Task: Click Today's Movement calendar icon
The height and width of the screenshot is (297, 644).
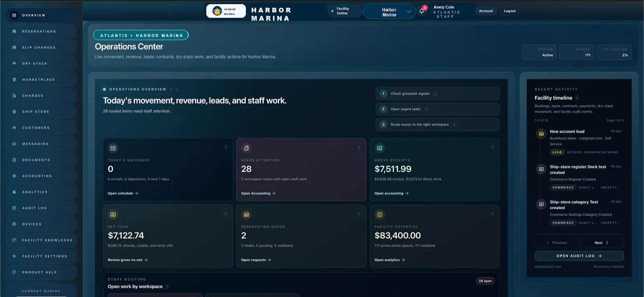Action: point(113,148)
